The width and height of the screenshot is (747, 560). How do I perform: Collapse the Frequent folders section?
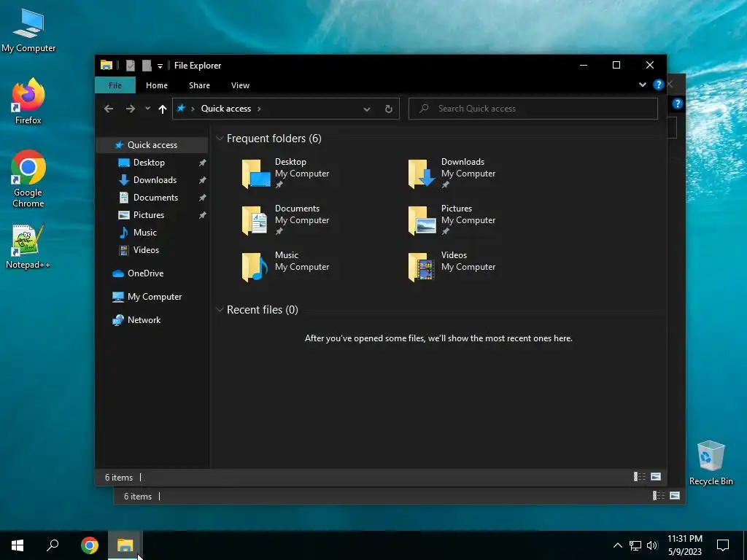tap(220, 139)
